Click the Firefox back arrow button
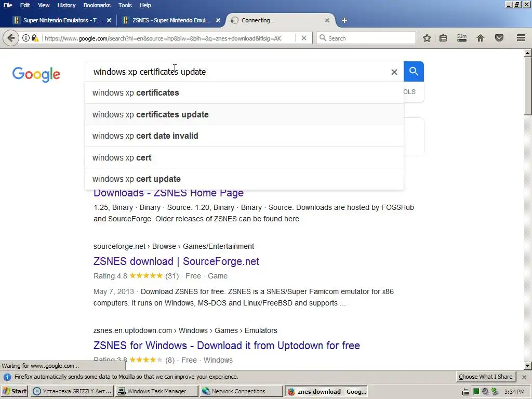 (x=10, y=38)
